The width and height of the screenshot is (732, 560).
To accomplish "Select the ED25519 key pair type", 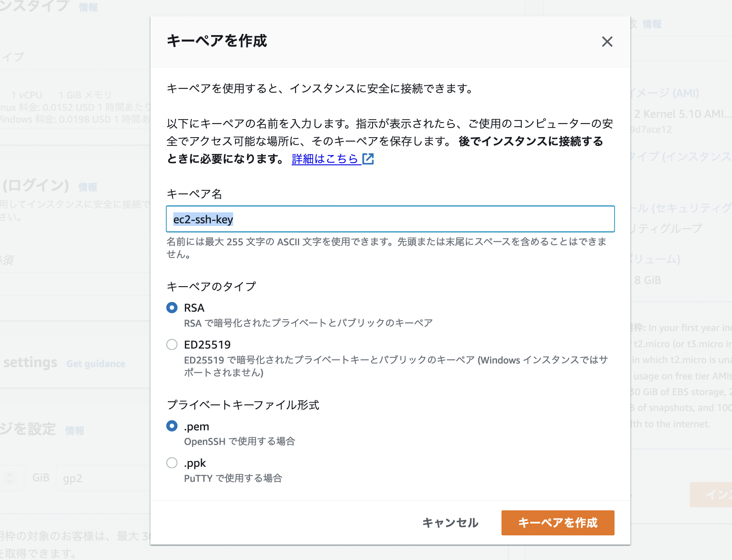I will pos(172,345).
